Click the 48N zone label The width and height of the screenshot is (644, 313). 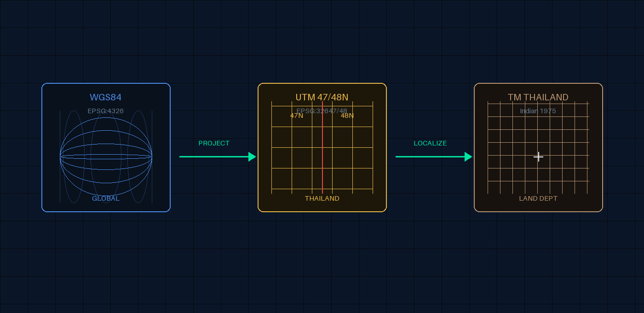[347, 116]
